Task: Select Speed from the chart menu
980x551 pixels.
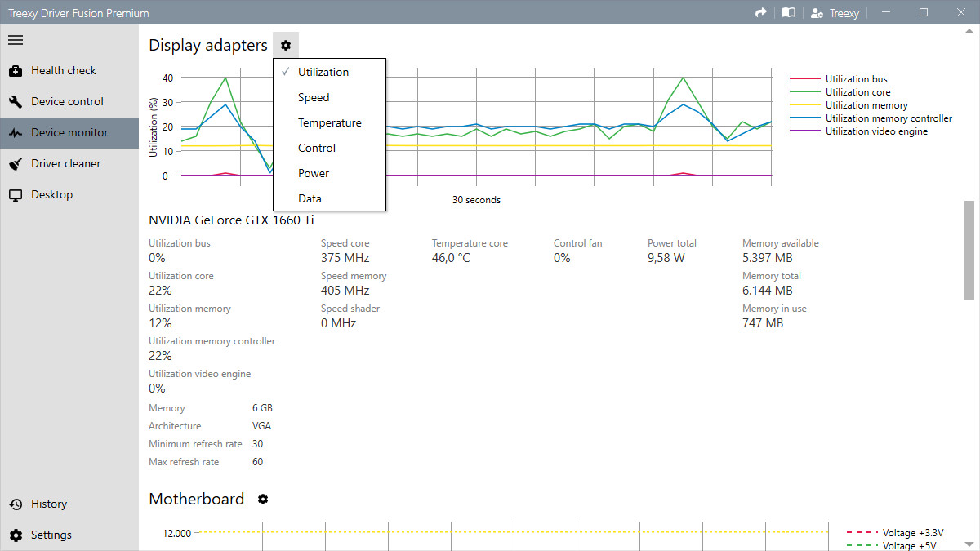Action: click(313, 97)
